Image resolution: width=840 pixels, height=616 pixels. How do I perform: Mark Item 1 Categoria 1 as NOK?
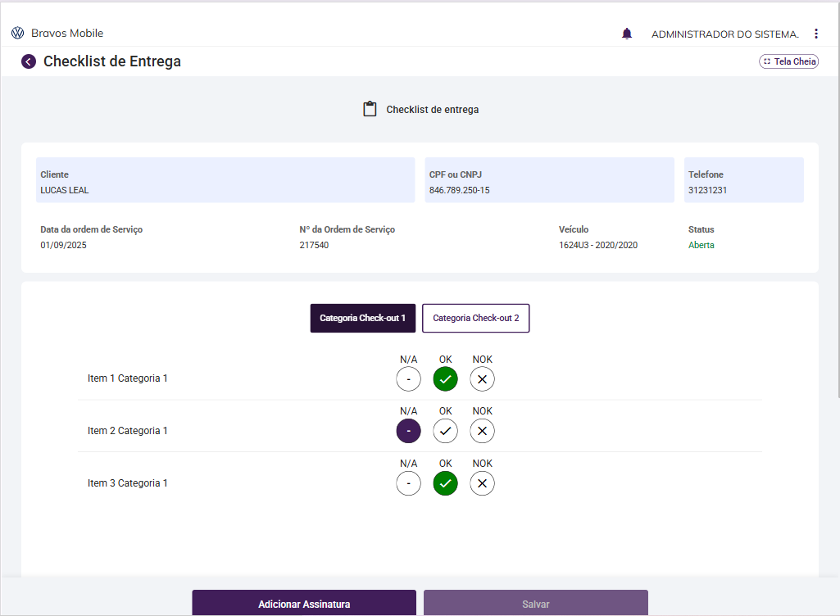[482, 379]
